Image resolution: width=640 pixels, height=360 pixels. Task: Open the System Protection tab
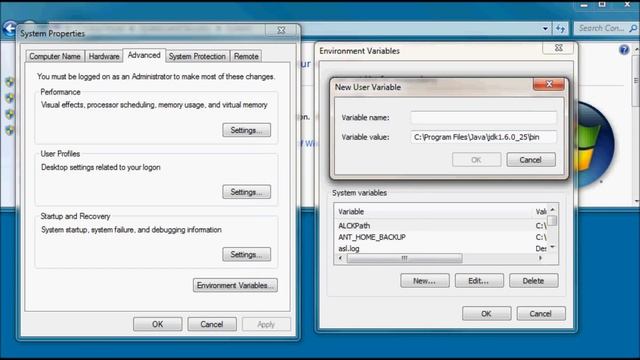click(197, 56)
